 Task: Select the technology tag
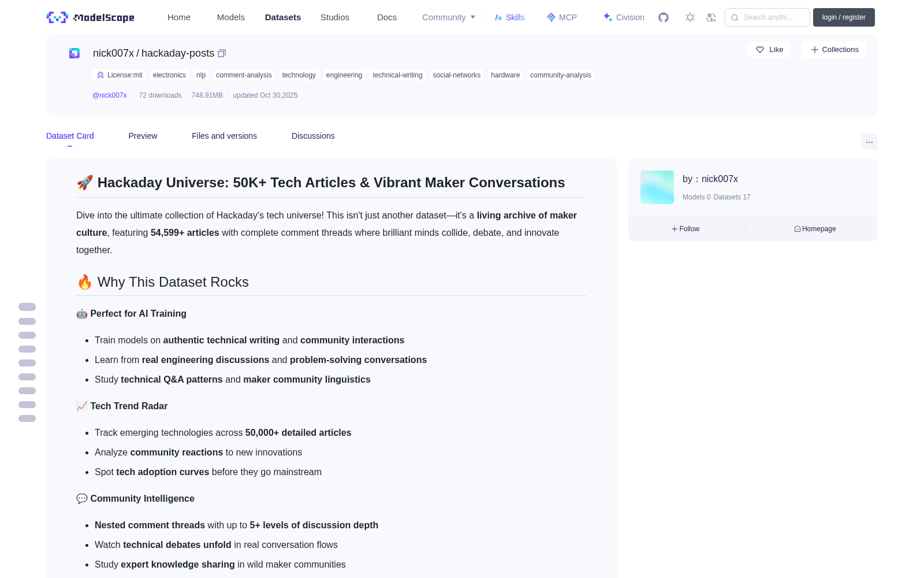pyautogui.click(x=299, y=75)
